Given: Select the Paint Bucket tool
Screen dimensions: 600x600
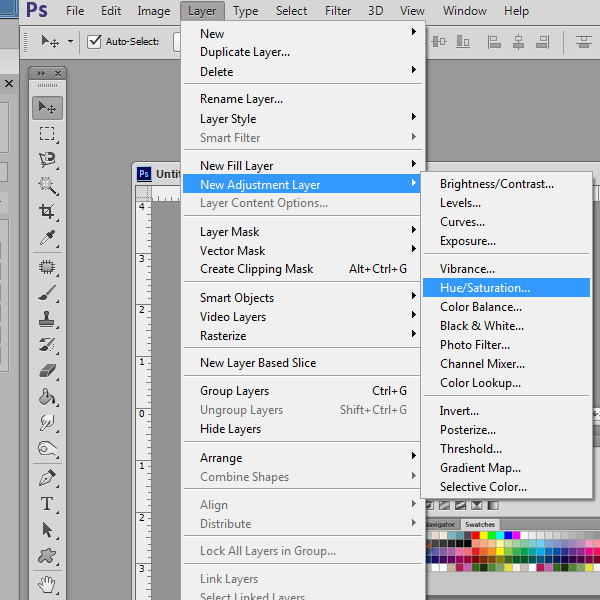Looking at the screenshot, I should click(47, 396).
